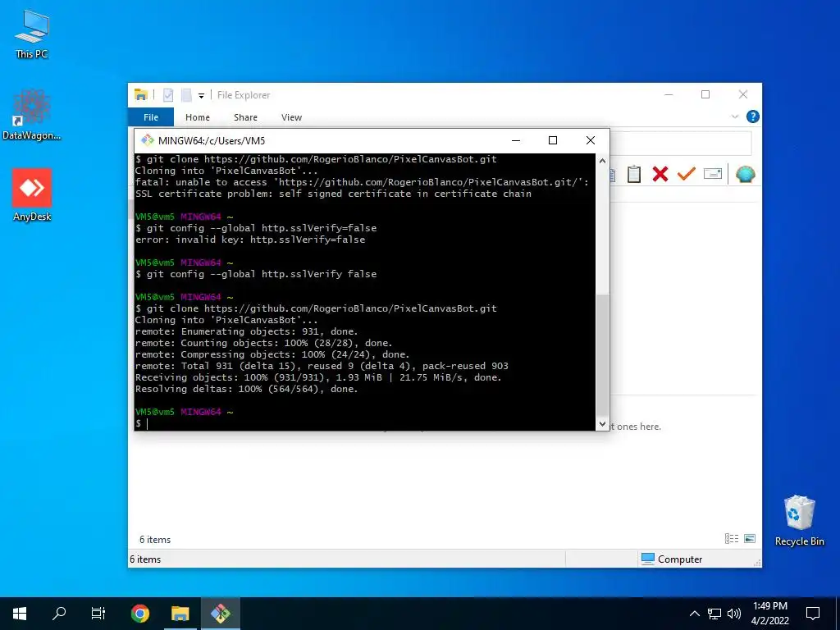840x630 pixels.
Task: Switch to the View ribbon tab
Action: [x=291, y=117]
